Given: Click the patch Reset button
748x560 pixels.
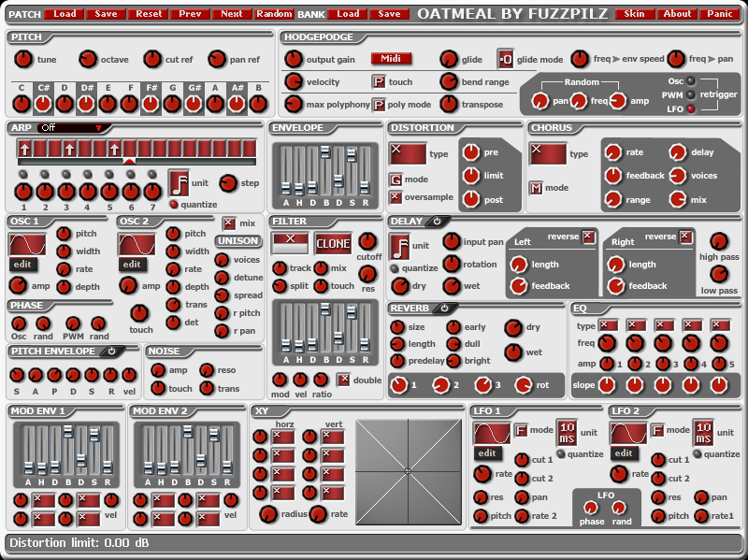Looking at the screenshot, I should coord(149,14).
